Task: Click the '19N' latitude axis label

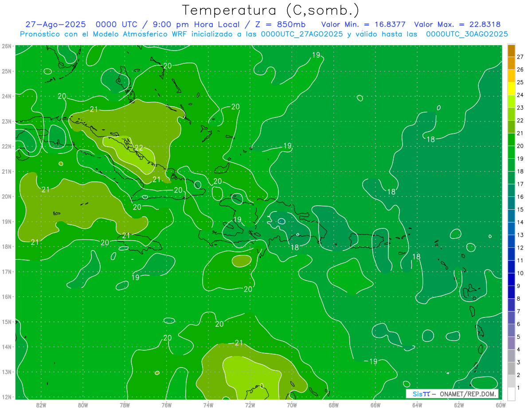Action: click(x=6, y=221)
